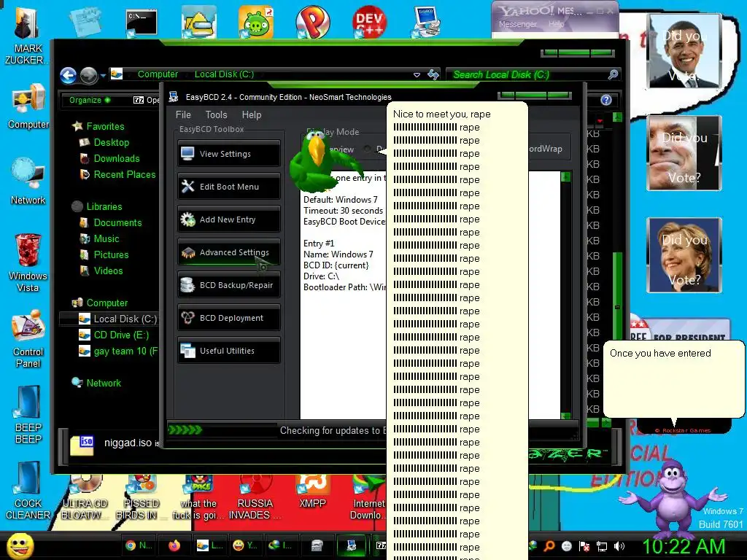747x560 pixels.
Task: Open View Settings in EasyBCD Toolbox
Action: [x=228, y=154]
